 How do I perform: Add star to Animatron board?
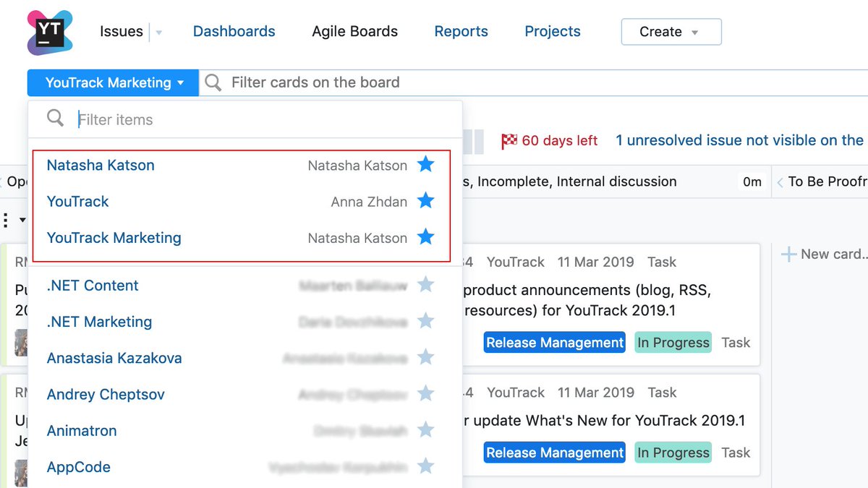point(426,430)
